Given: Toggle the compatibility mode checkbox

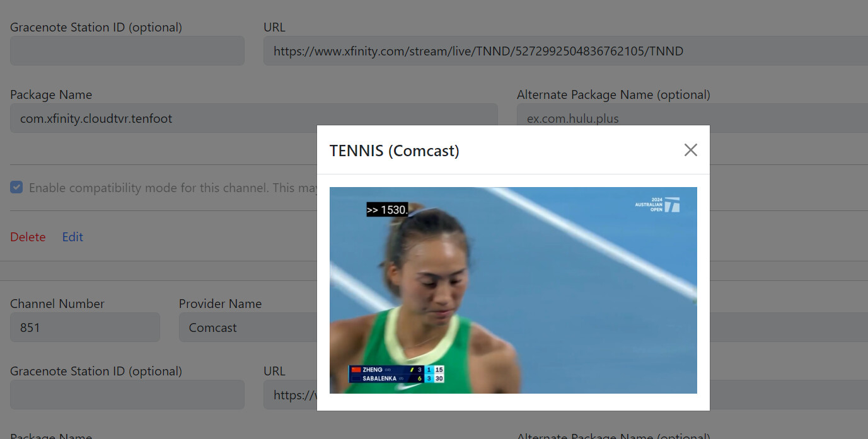Looking at the screenshot, I should pos(16,188).
